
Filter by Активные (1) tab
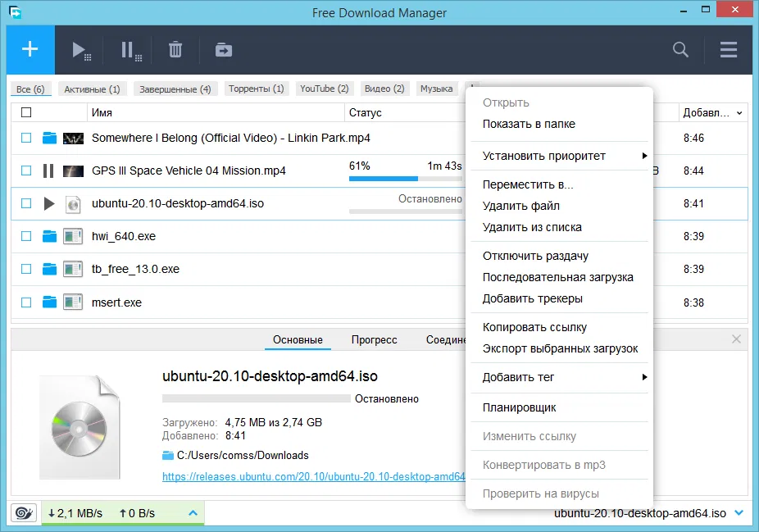[92, 89]
